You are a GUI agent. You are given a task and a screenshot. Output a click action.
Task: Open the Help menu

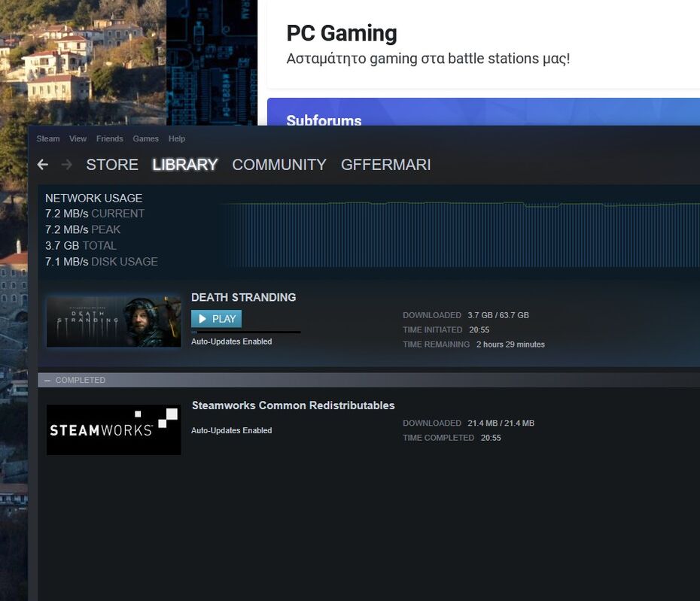pyautogui.click(x=177, y=138)
